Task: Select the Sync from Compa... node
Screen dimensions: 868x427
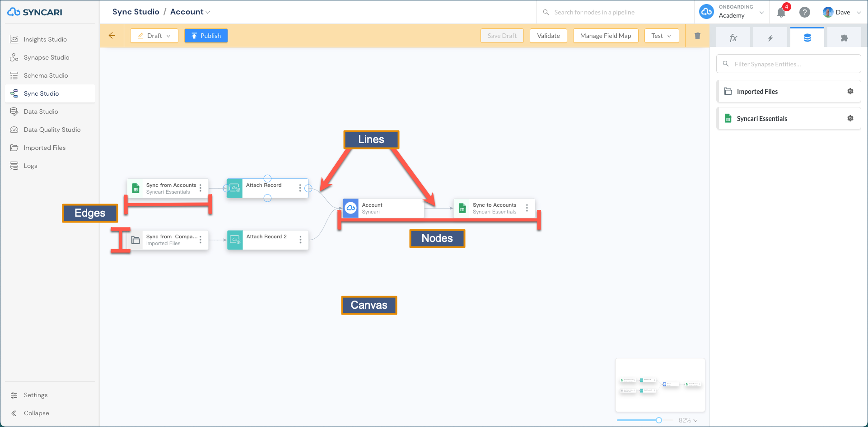Action: click(x=168, y=240)
